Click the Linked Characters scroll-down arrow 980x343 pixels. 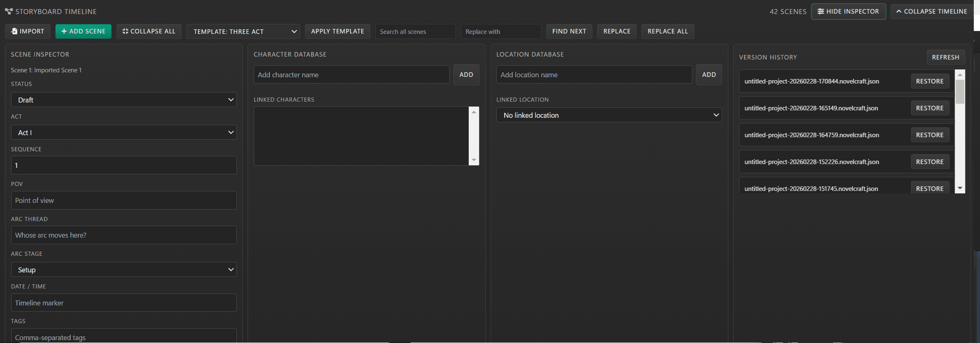[x=474, y=160]
